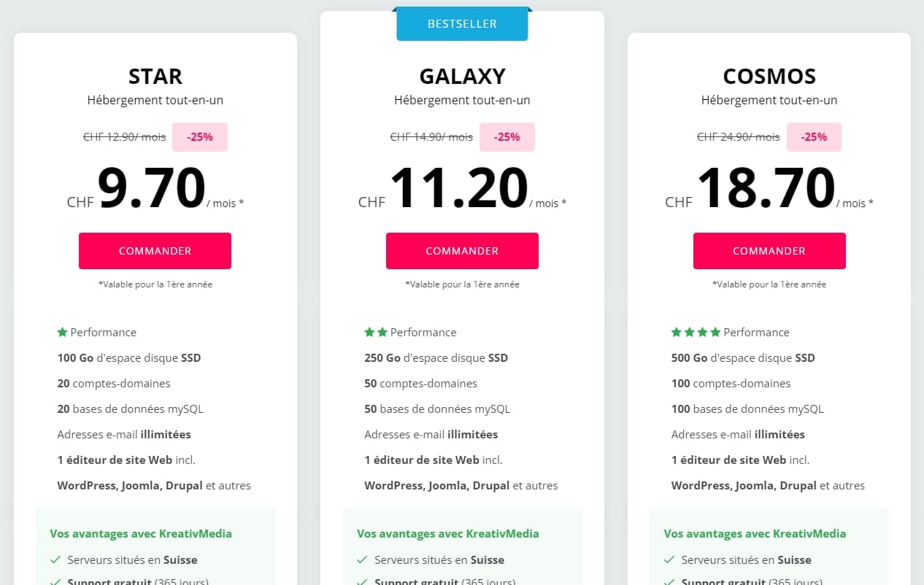The height and width of the screenshot is (585, 924).
Task: Click the COSMOS checkmark next to Suisse servers
Action: pos(669,560)
